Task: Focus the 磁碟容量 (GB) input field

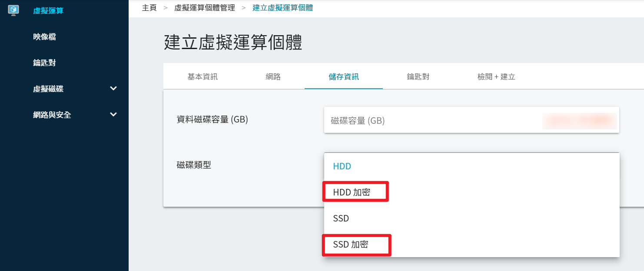Action: point(471,120)
